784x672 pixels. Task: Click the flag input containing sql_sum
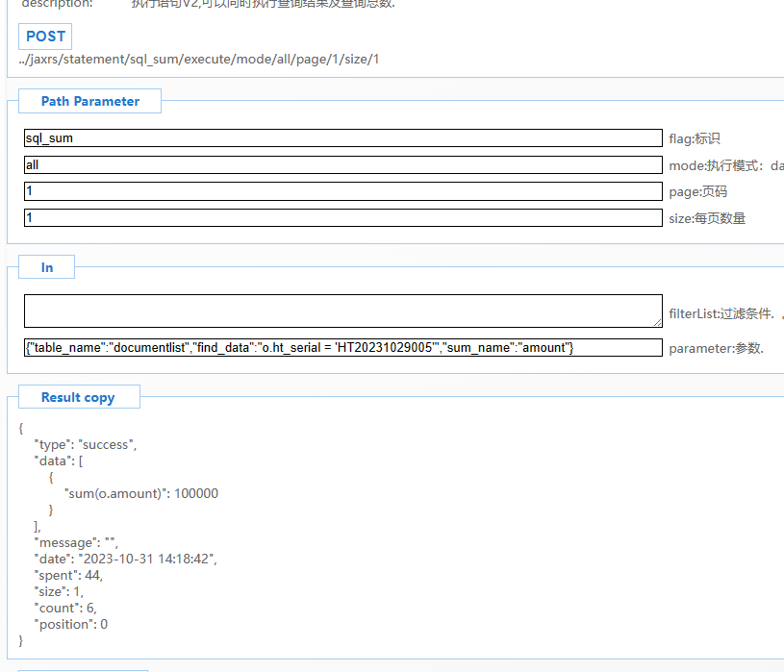click(x=343, y=137)
